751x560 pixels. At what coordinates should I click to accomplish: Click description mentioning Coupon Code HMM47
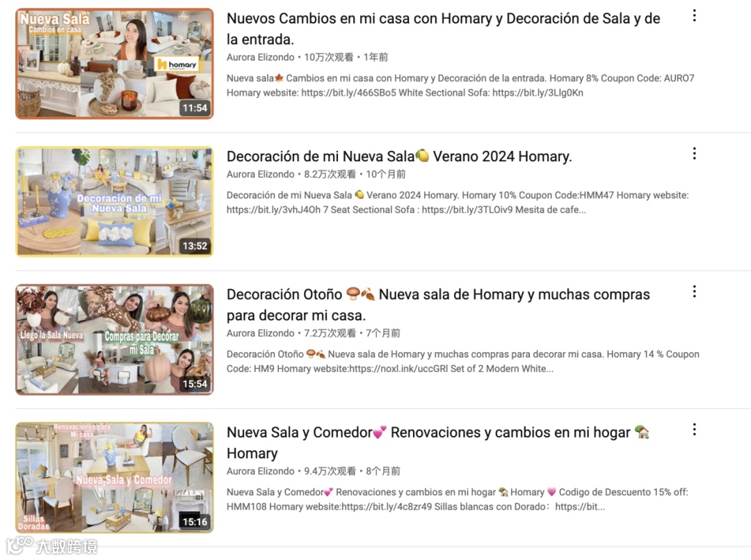point(458,202)
